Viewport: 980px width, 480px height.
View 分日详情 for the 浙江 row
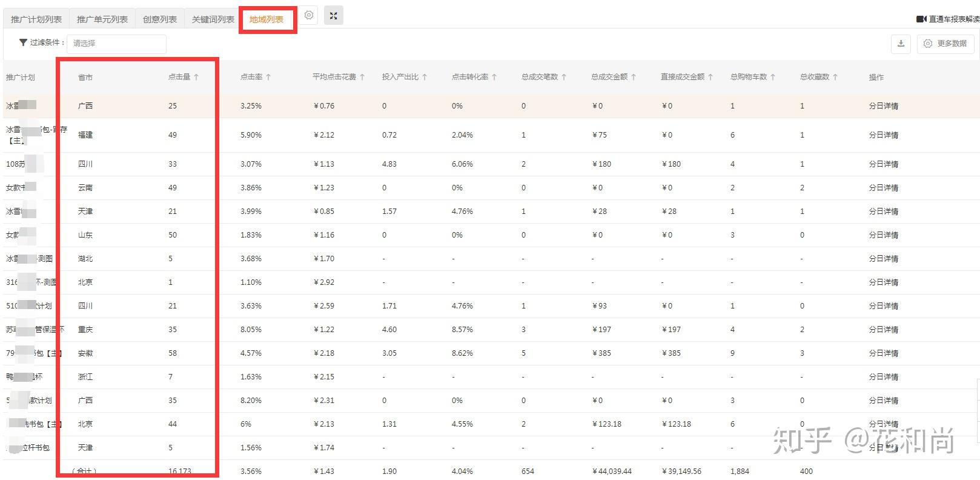(884, 377)
